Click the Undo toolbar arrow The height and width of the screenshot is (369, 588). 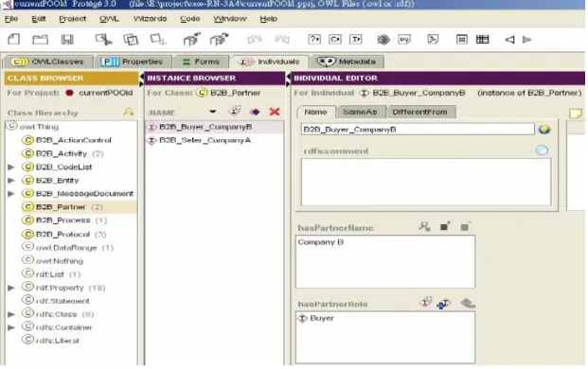[255, 39]
